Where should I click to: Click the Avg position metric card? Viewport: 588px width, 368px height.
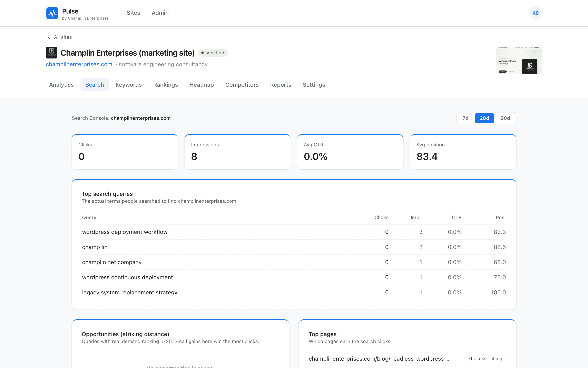pyautogui.click(x=463, y=152)
